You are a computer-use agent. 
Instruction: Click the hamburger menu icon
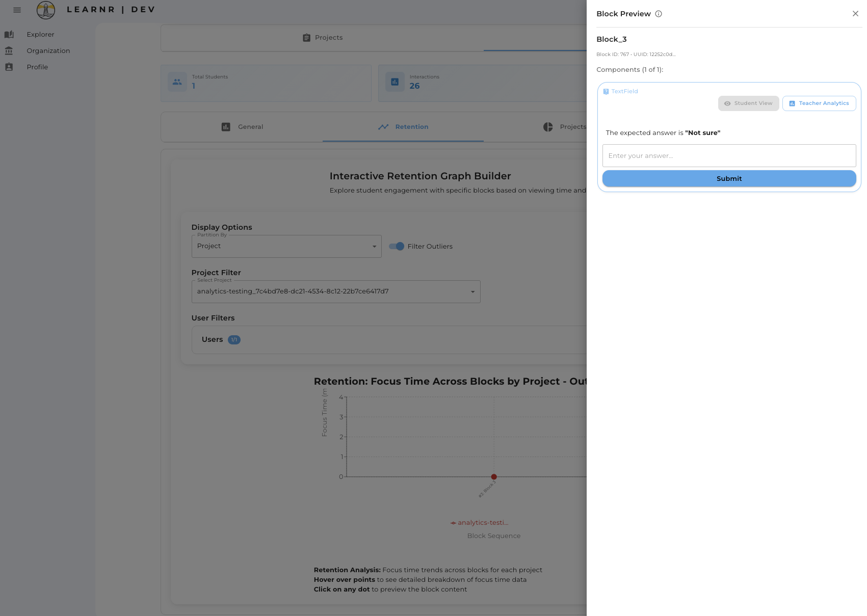click(x=17, y=10)
